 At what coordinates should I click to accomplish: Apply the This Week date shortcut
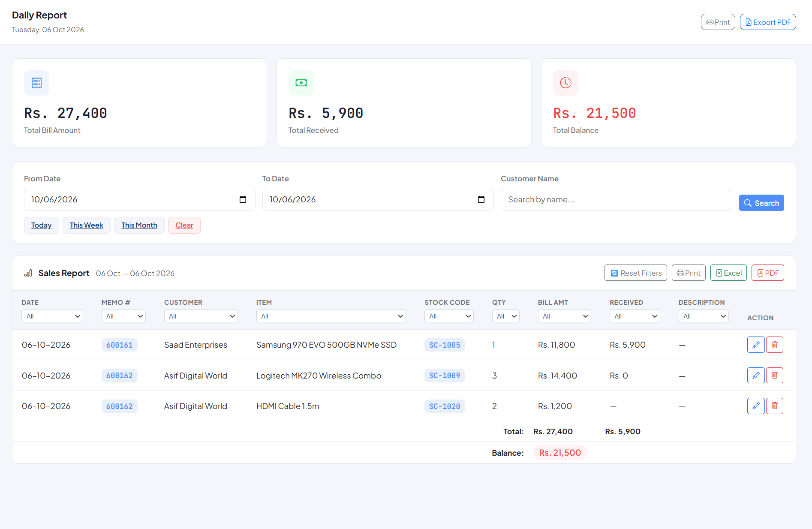(87, 225)
